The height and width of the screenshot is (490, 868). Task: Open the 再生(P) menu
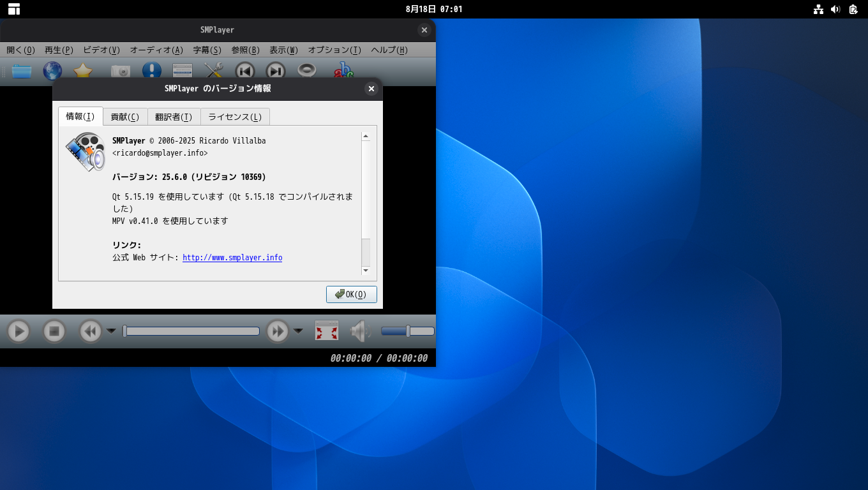pos(59,50)
